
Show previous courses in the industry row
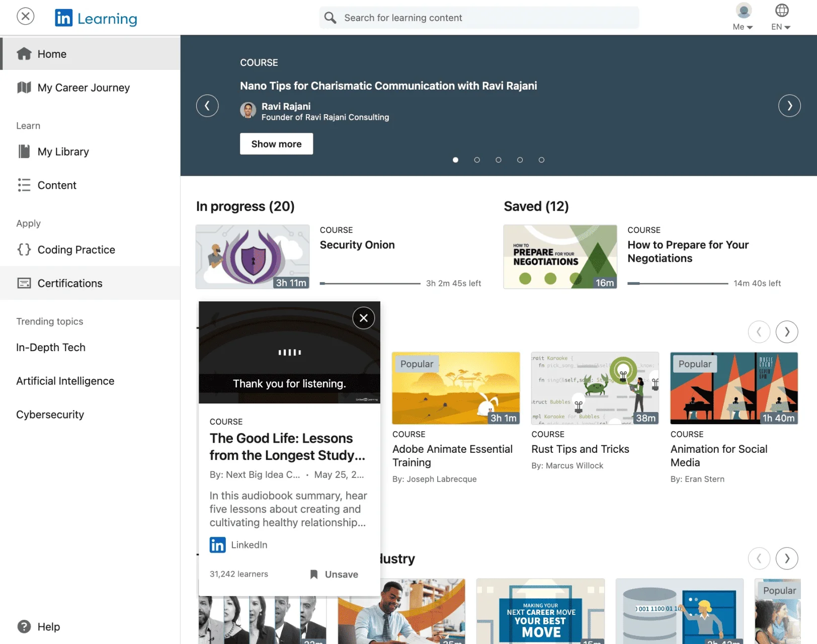pos(759,558)
